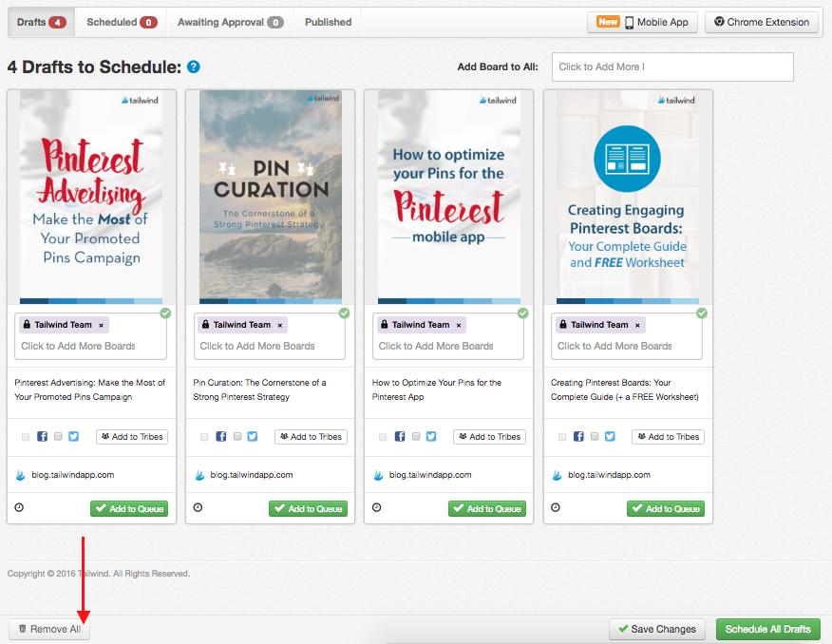The width and height of the screenshot is (832, 644).
Task: Click the Add Board to All field
Action: point(672,66)
